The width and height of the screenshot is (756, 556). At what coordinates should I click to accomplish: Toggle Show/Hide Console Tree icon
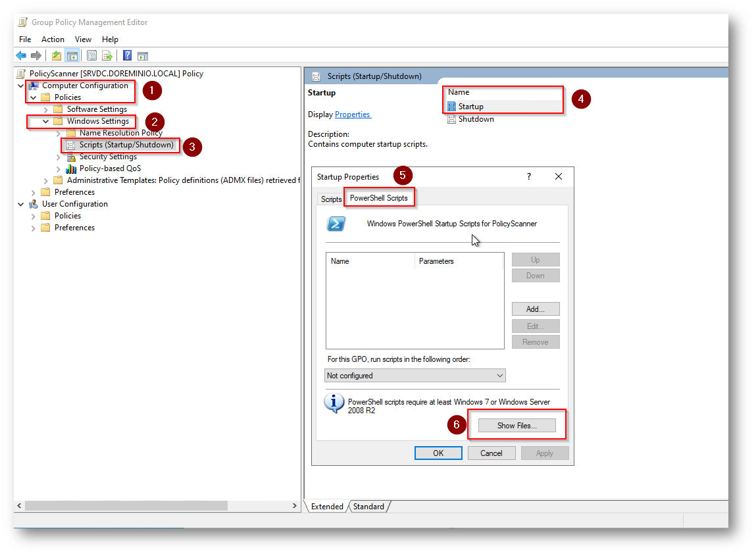(x=72, y=56)
